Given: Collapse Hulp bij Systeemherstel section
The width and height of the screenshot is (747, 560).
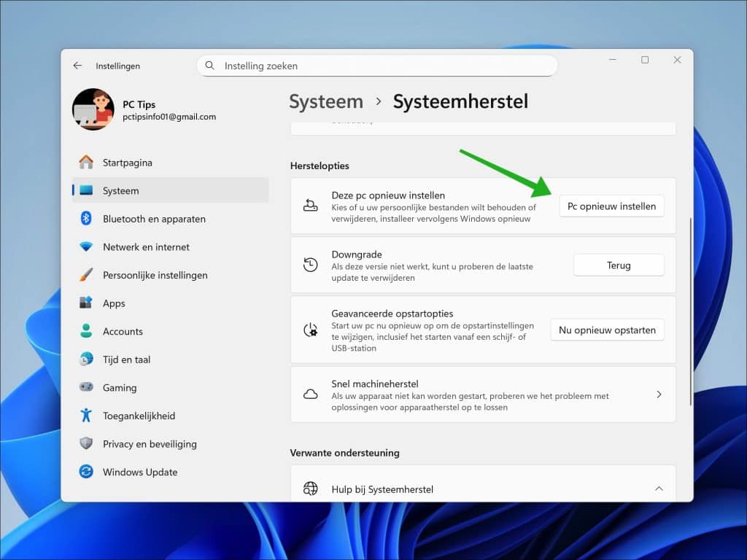Looking at the screenshot, I should 659,489.
